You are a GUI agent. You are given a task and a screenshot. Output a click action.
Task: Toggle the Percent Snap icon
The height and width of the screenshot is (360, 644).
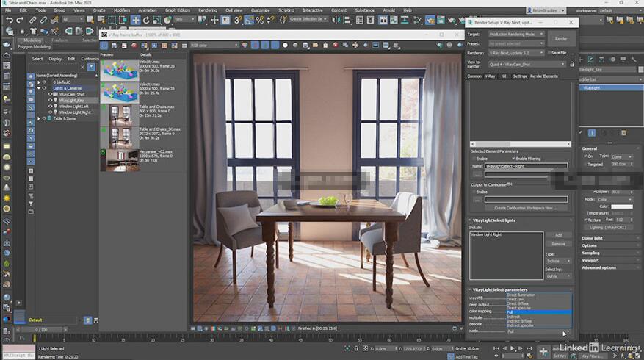259,20
